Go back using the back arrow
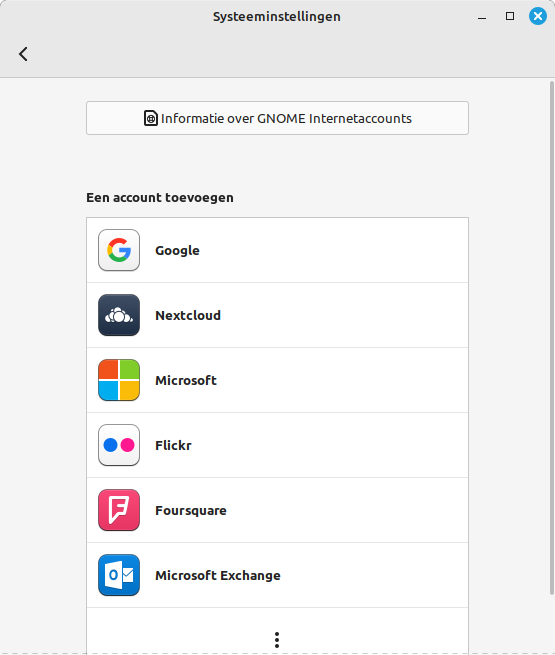The height and width of the screenshot is (655, 555). pos(23,54)
